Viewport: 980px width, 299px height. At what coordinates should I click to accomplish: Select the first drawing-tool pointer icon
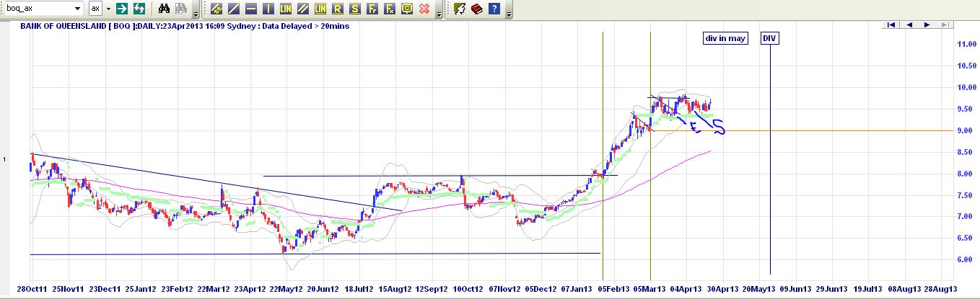point(216,9)
